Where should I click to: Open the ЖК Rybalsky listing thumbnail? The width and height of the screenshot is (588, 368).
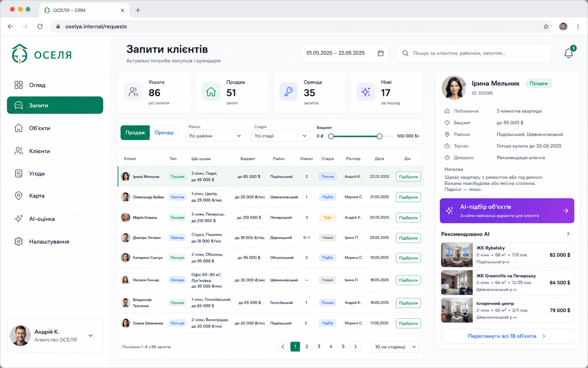point(457,255)
